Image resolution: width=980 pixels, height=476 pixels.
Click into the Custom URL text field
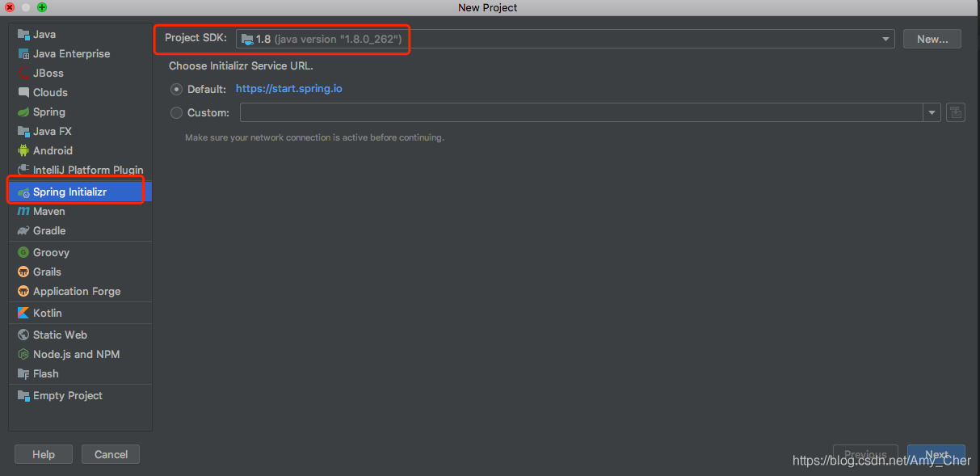point(583,113)
